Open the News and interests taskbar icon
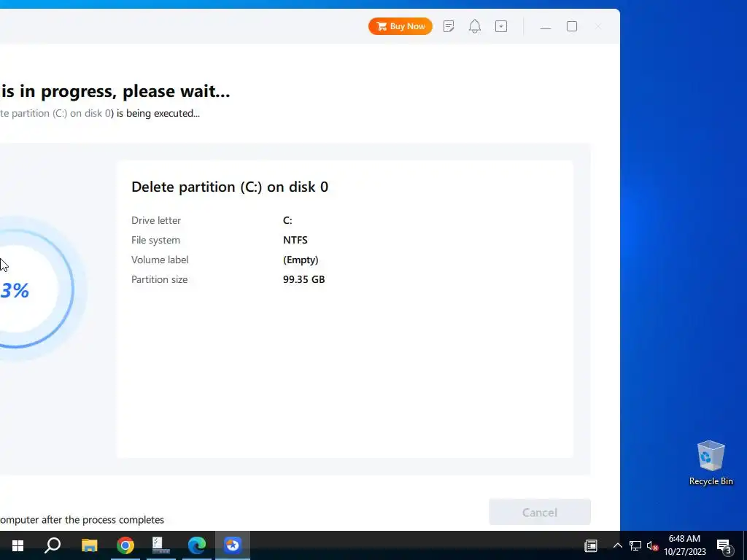This screenshot has height=560, width=747. (591, 545)
